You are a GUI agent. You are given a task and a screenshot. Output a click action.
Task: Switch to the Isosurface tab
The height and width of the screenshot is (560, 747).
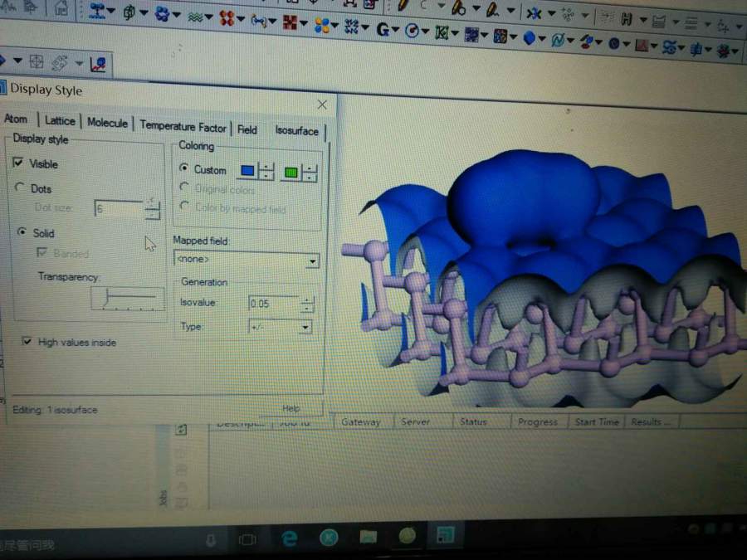pyautogui.click(x=297, y=131)
